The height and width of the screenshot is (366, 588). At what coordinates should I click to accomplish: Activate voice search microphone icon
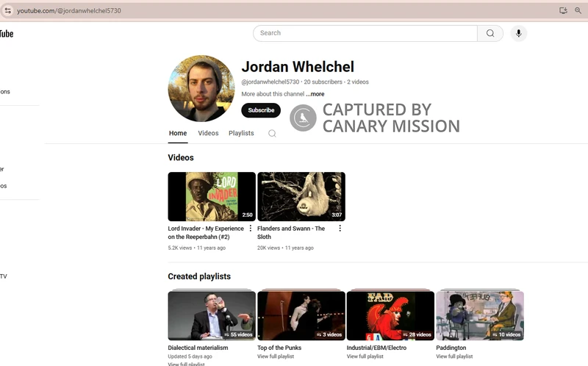point(519,33)
